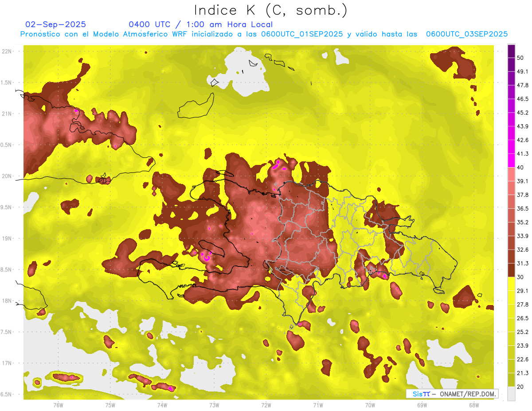The image size is (532, 411).
Task: Click the colorbar value '25.2'
Action: click(x=523, y=332)
